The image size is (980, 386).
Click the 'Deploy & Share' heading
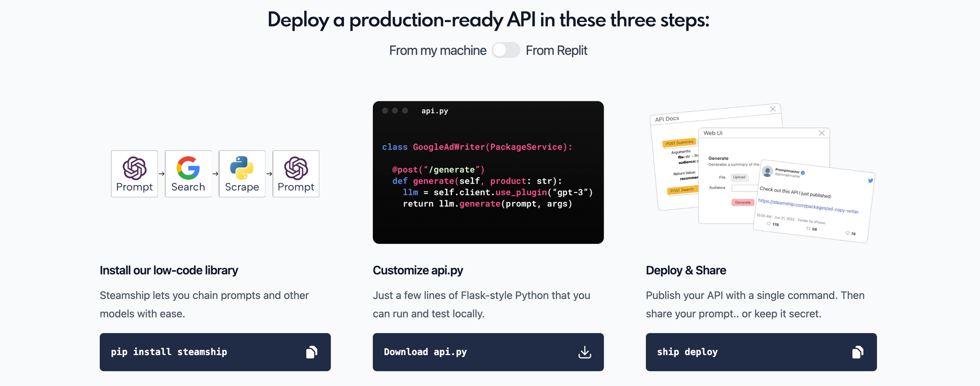686,270
